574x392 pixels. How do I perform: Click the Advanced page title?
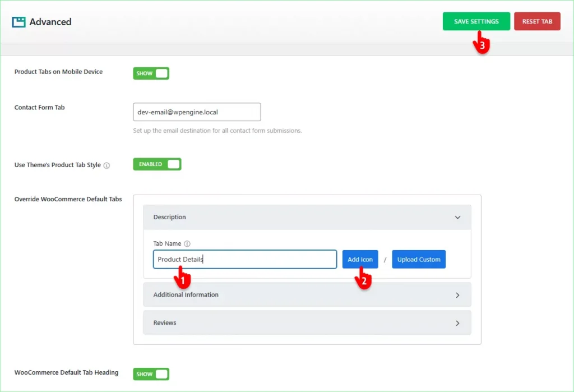50,22
